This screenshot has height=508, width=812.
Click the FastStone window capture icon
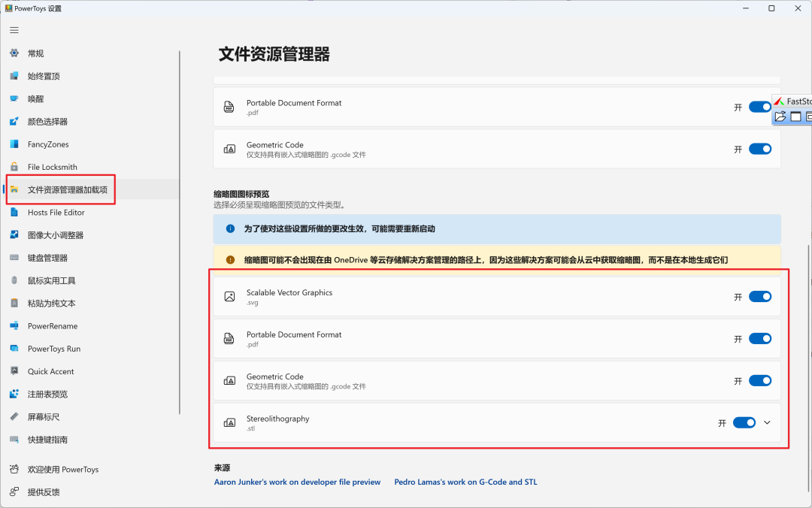[796, 116]
